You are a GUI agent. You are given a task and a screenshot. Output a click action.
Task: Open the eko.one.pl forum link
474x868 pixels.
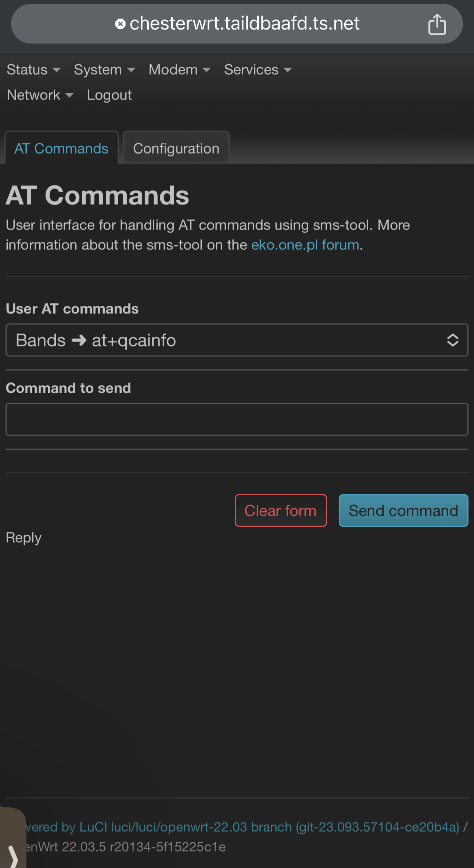point(305,245)
